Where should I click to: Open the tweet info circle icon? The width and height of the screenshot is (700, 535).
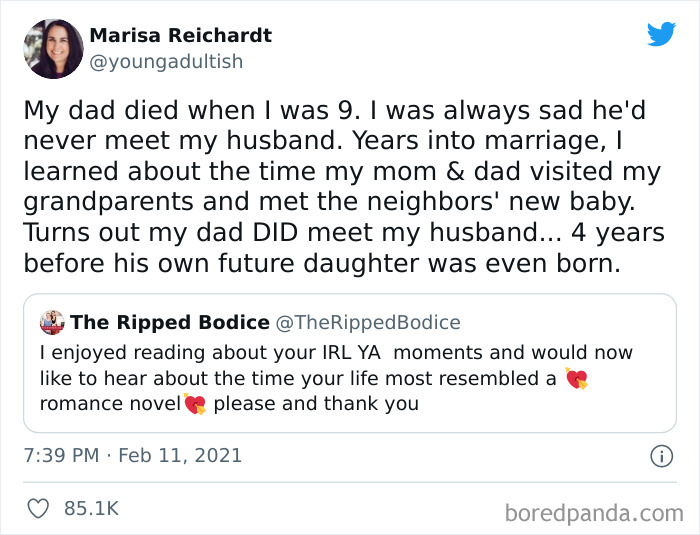(661, 456)
